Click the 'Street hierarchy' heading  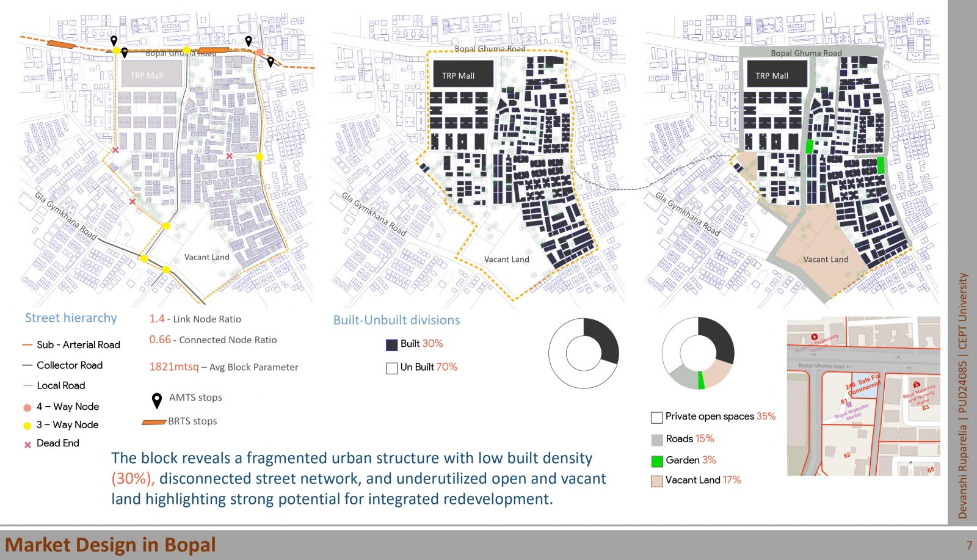(x=71, y=318)
